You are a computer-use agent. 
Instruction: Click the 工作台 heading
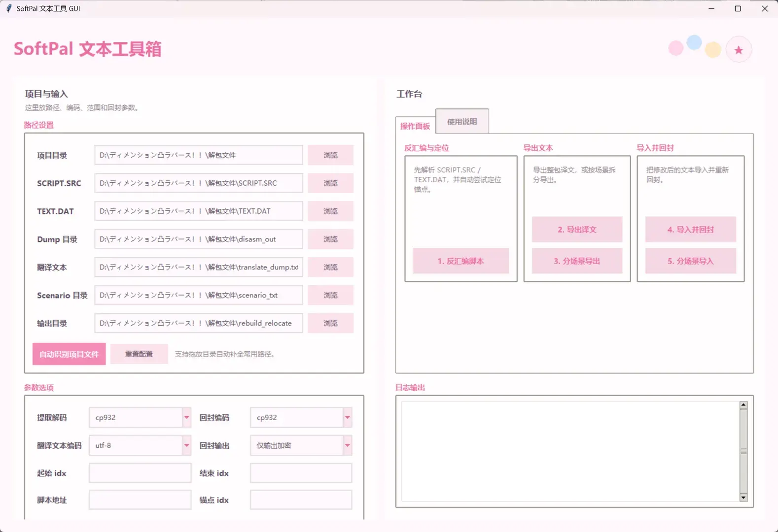(x=409, y=94)
